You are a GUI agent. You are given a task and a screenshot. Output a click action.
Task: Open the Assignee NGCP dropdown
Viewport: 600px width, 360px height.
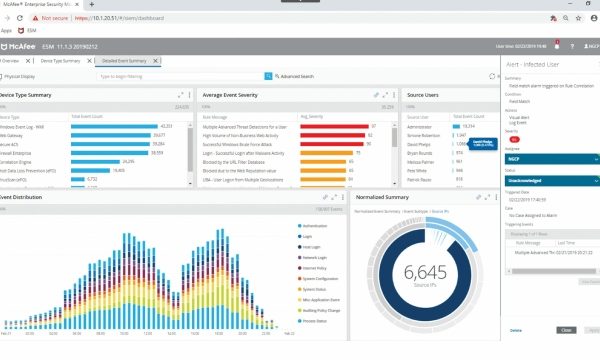[552, 159]
